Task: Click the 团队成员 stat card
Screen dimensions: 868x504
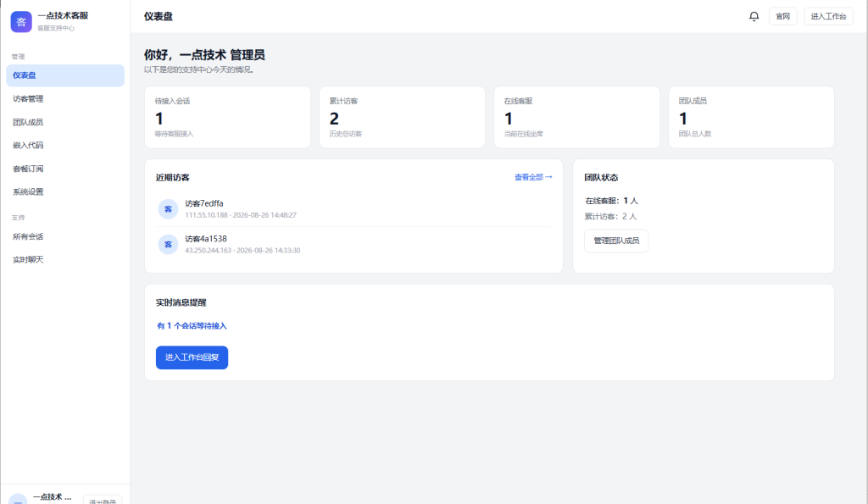Action: (751, 117)
